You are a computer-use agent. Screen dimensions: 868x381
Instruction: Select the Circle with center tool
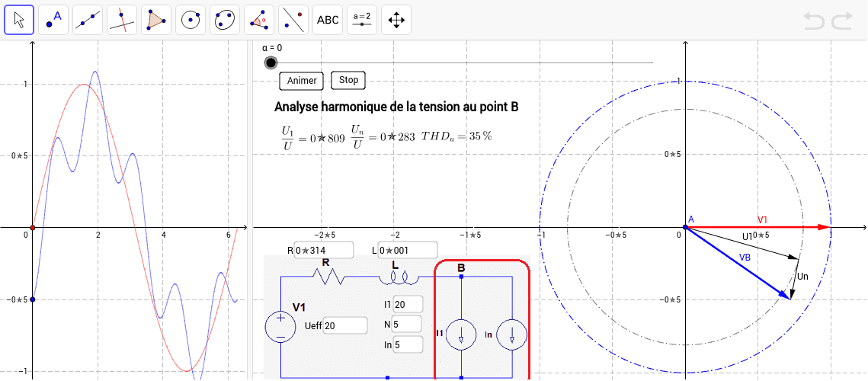pyautogui.click(x=191, y=20)
